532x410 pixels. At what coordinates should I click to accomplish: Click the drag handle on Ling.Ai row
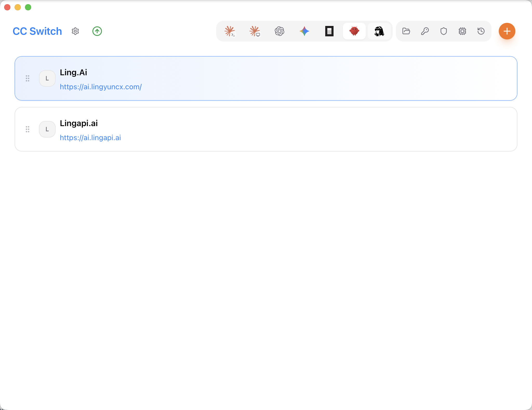pyautogui.click(x=28, y=78)
